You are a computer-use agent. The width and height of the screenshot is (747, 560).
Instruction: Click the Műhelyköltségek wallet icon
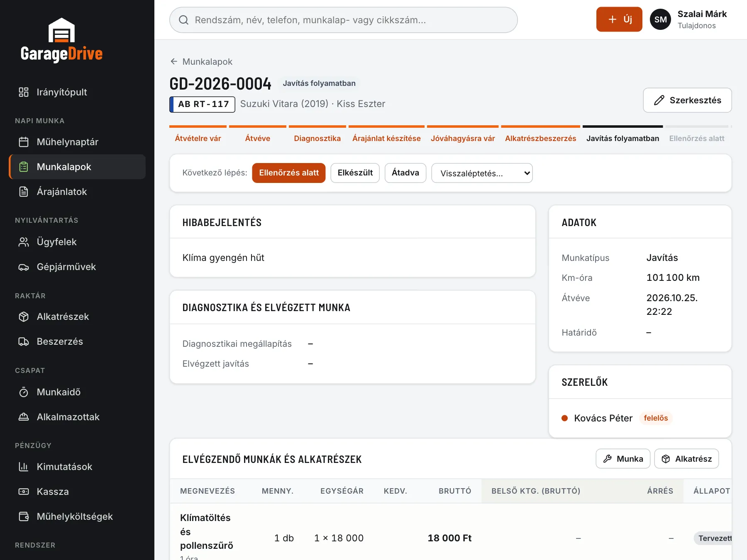[x=24, y=516]
